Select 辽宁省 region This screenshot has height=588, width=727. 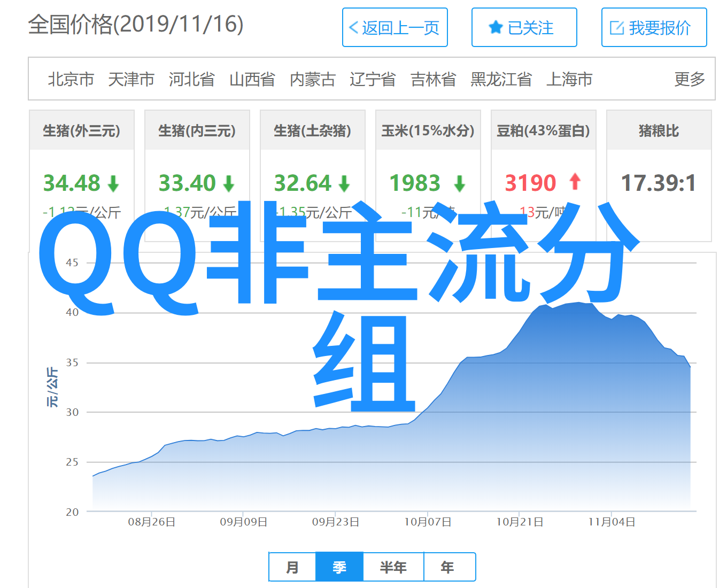coord(373,79)
